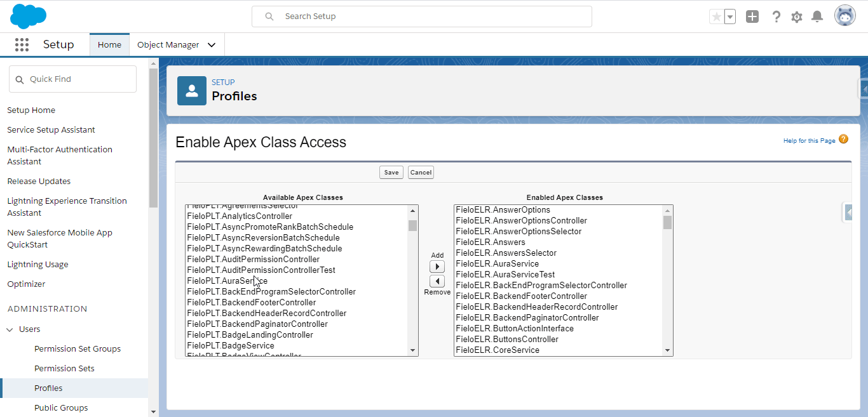Click the Add arrow button
This screenshot has height=417, width=868.
(x=437, y=267)
